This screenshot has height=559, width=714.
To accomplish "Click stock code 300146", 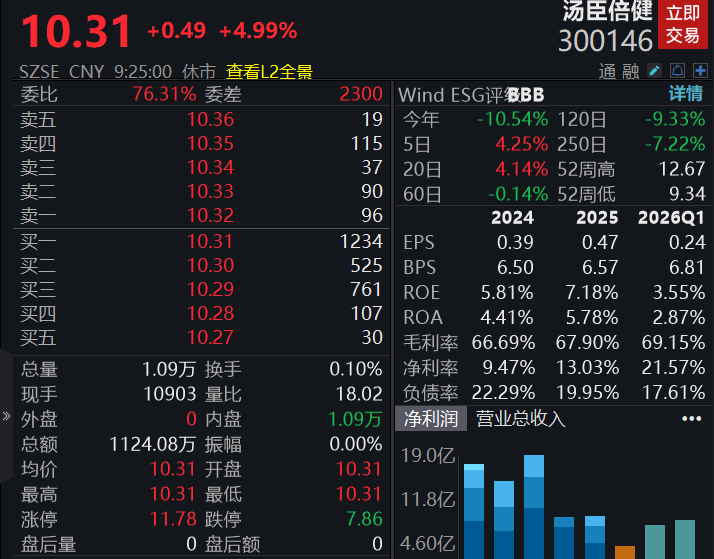I will tap(606, 41).
